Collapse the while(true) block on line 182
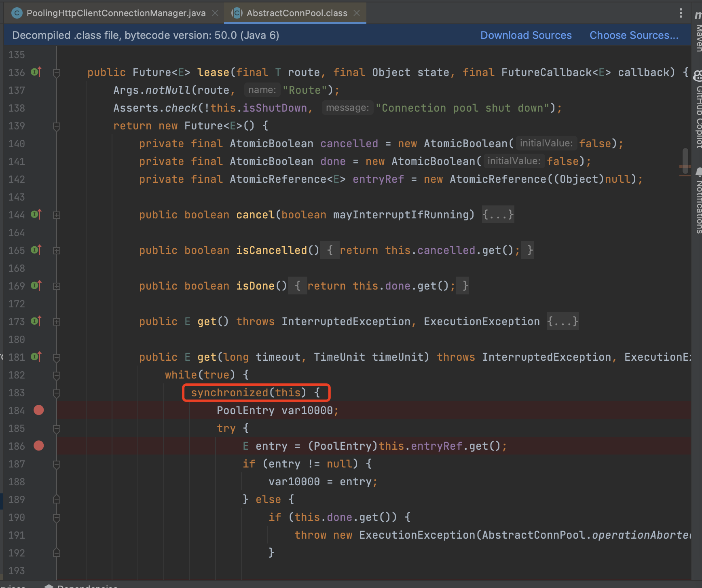Image resolution: width=702 pixels, height=588 pixels. 57,376
